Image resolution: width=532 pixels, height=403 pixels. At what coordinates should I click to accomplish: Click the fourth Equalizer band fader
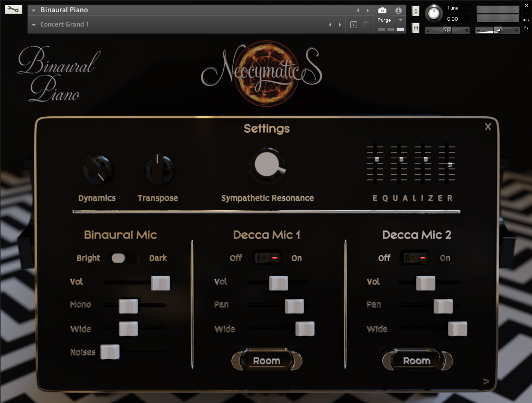pos(450,165)
